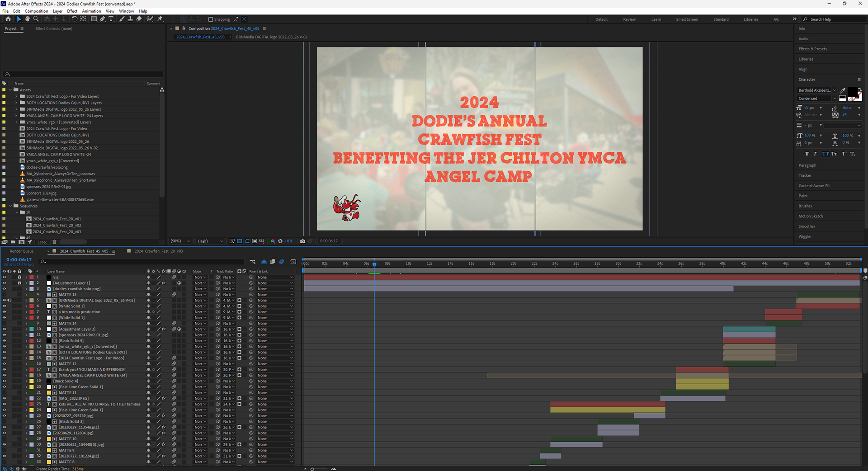
Task: Select the Roto Brush tool
Action: (150, 19)
